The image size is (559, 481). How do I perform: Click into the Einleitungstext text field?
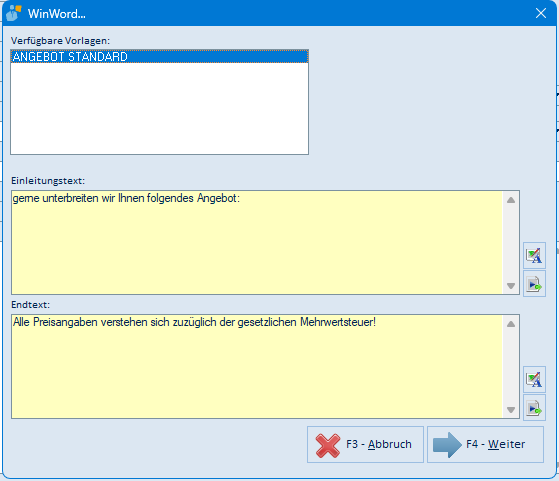coord(257,242)
